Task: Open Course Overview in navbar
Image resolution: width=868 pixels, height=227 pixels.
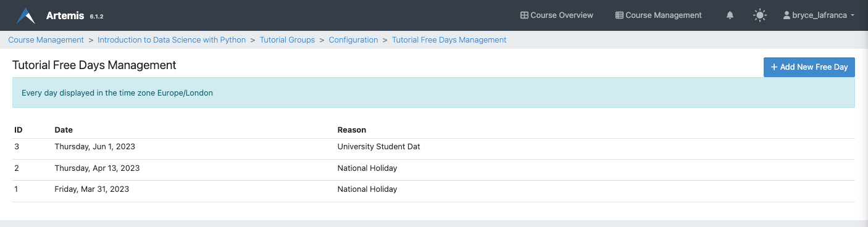Action: coord(557,15)
